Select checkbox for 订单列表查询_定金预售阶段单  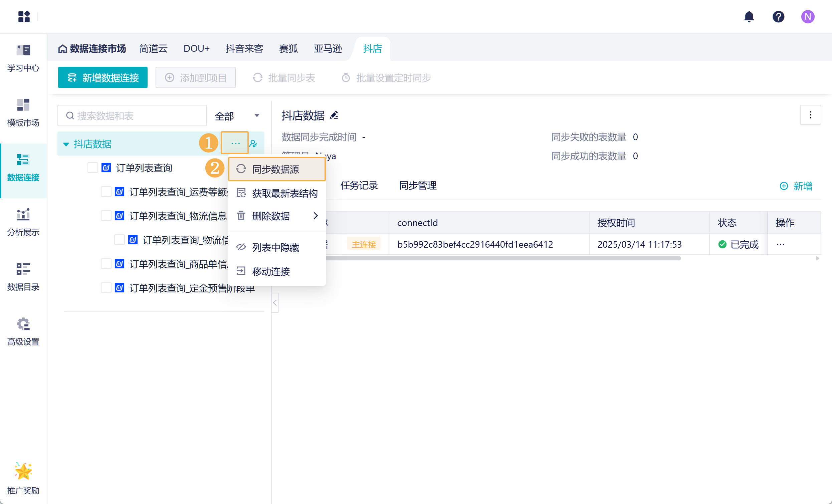(x=106, y=288)
